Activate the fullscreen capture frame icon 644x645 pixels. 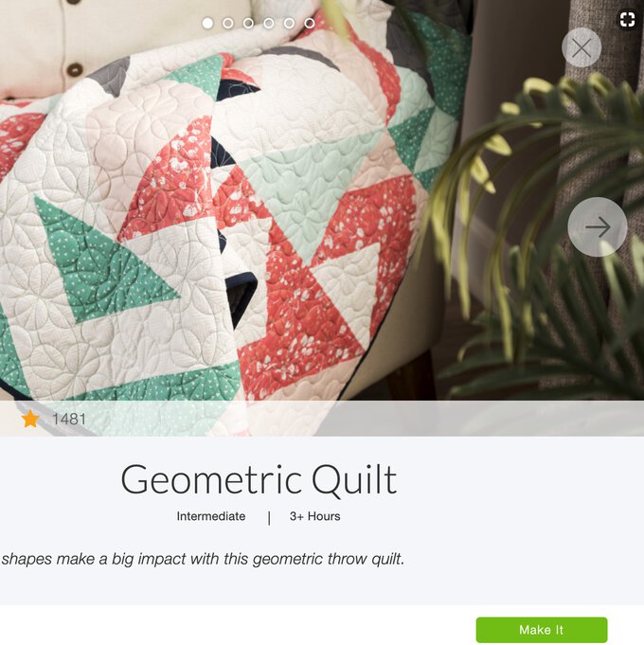tap(628, 19)
